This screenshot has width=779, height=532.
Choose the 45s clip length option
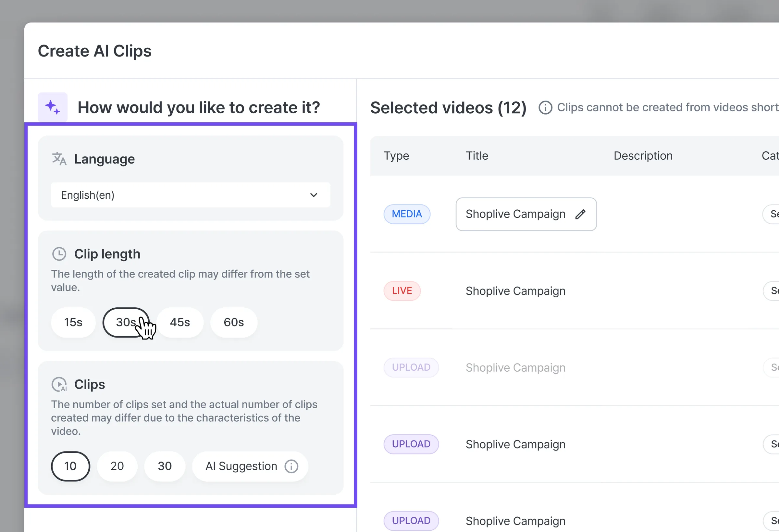(x=180, y=323)
